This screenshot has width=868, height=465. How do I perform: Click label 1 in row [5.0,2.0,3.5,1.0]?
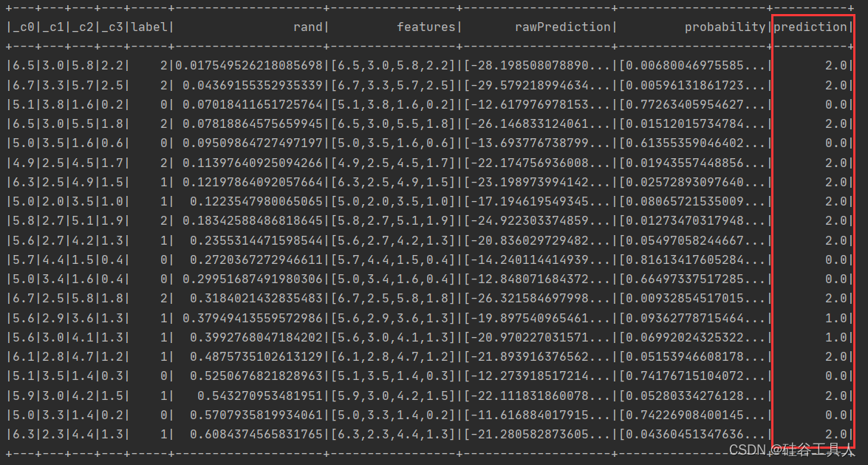(164, 202)
